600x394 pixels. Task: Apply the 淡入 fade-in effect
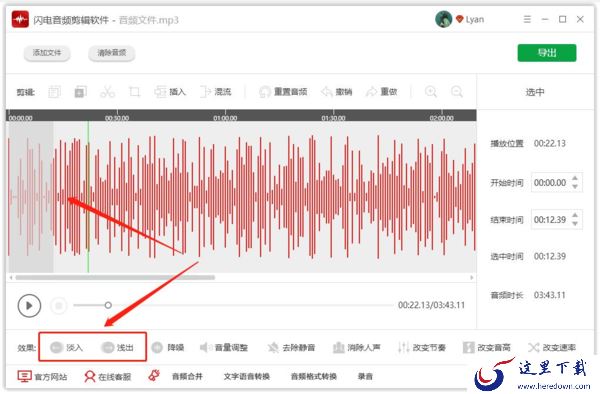pyautogui.click(x=66, y=347)
